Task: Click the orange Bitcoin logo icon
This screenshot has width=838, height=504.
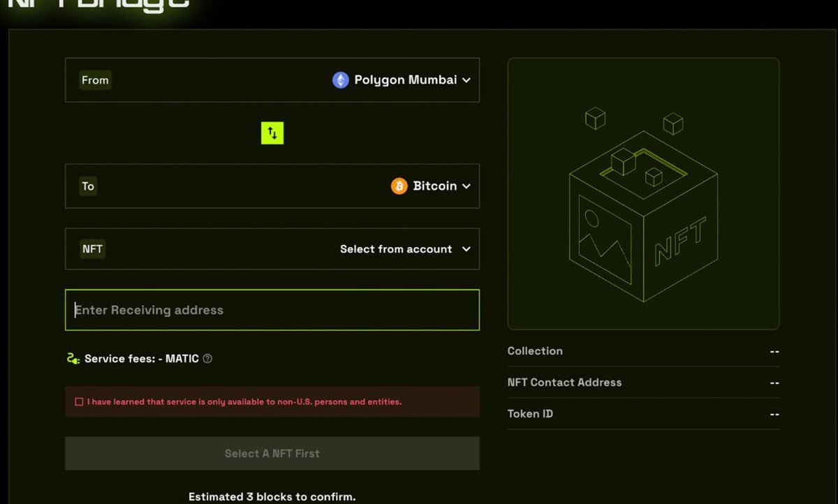Action: coord(399,186)
